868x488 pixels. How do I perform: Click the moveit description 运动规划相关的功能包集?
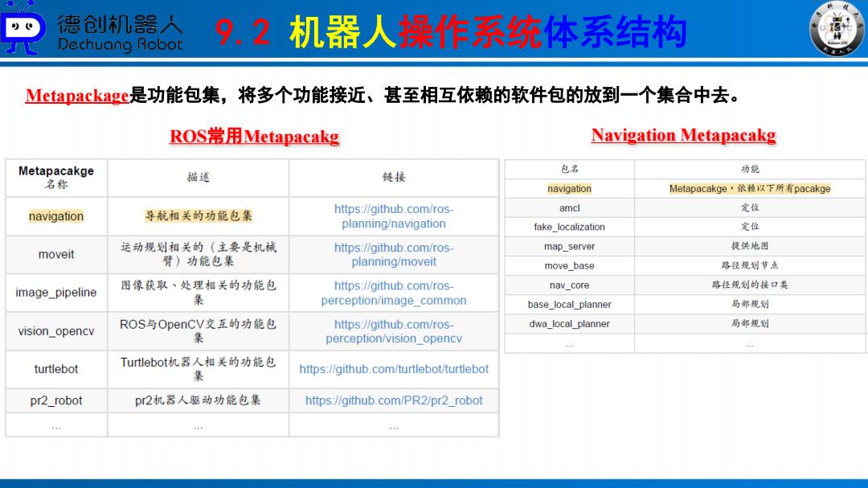(x=199, y=254)
